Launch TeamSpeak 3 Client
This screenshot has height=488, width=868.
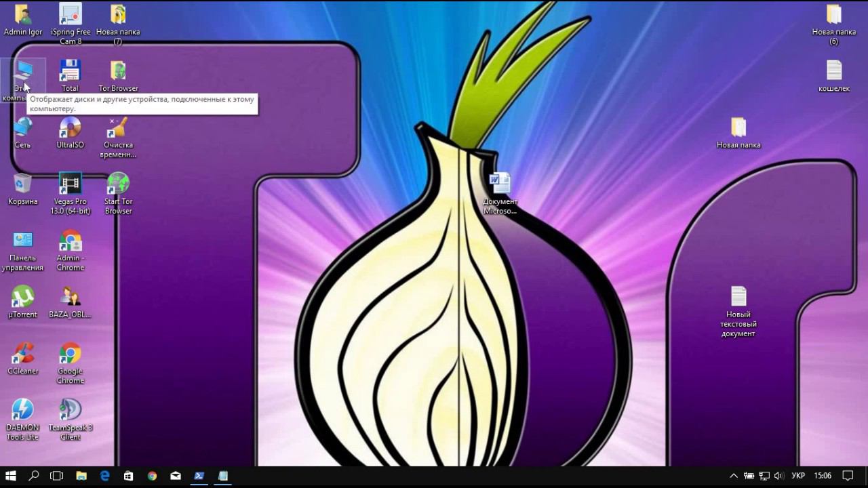point(71,410)
